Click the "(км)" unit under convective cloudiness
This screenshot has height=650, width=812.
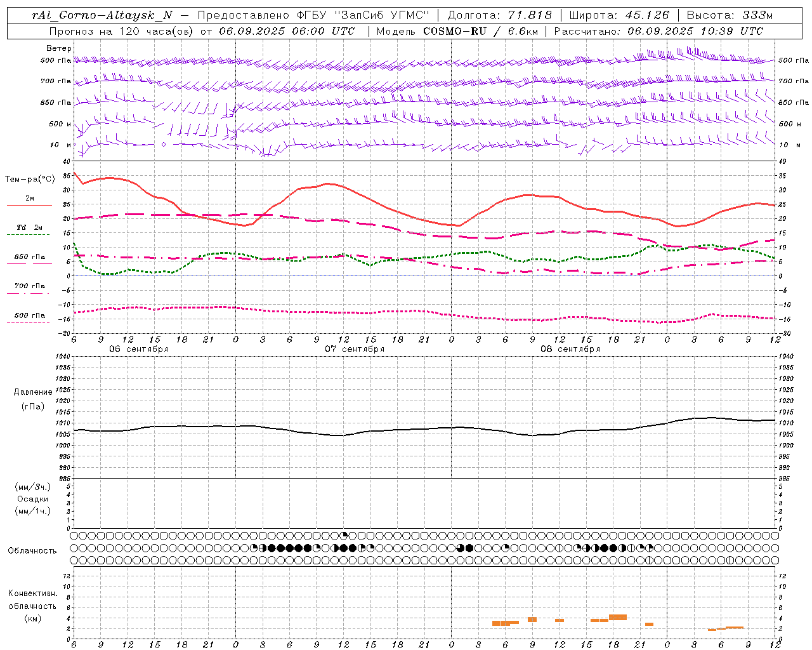point(32,619)
